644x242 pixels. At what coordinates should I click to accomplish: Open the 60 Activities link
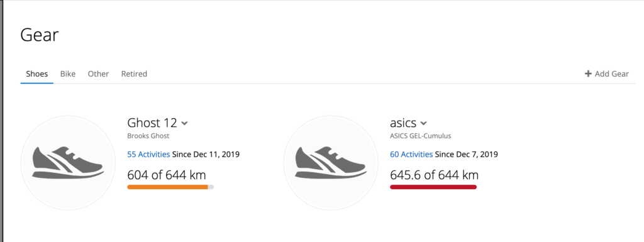[411, 155]
